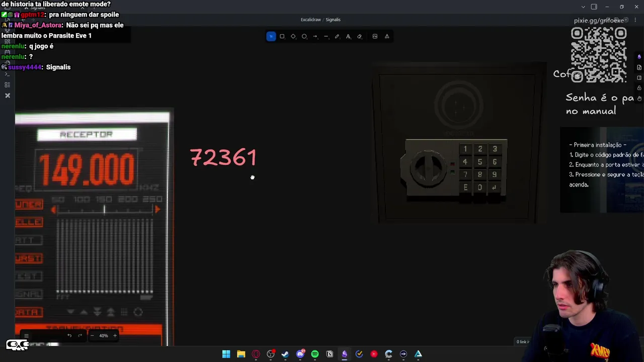Open the Excalidraw breadcrumb link
Viewport: 644px width, 362px height.
310,20
